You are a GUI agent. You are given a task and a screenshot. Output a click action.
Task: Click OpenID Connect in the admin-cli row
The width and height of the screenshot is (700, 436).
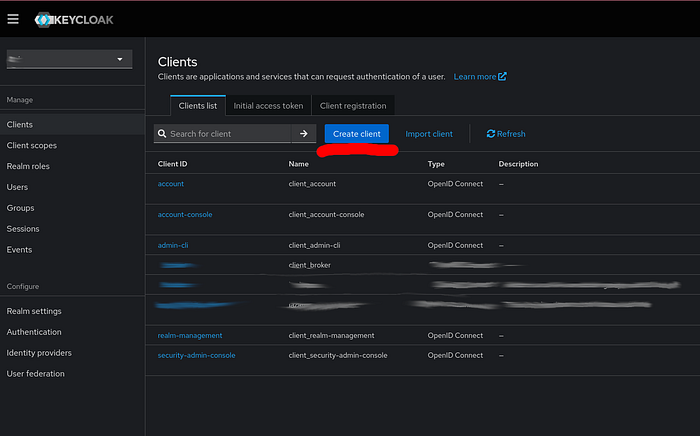tap(455, 245)
